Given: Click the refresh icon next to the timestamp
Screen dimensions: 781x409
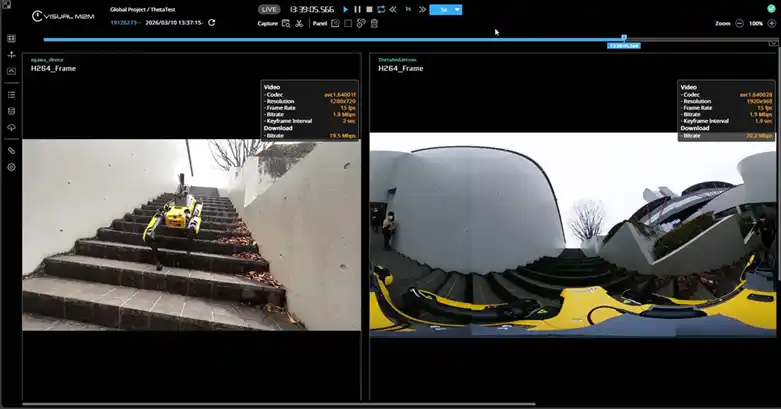Looking at the screenshot, I should (x=212, y=22).
